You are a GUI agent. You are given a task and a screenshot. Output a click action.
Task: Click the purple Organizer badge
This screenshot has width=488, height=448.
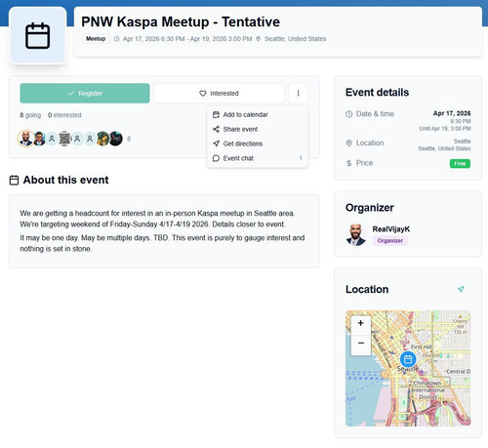tap(390, 241)
